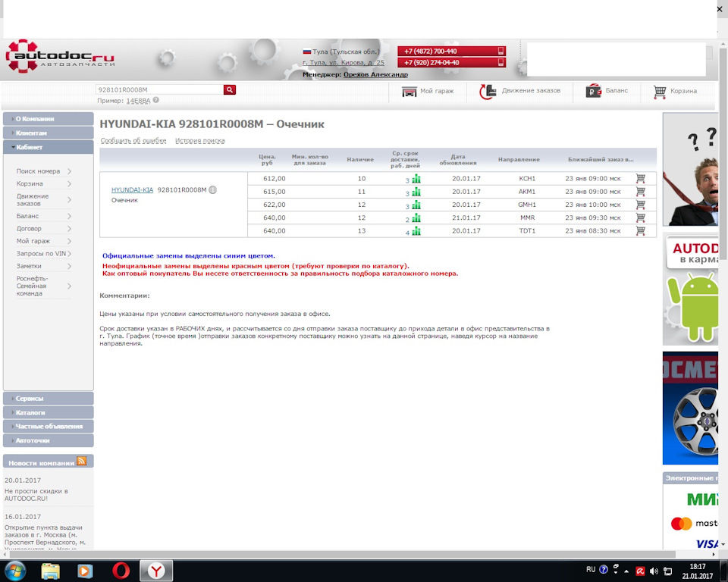Viewport: 728px width, 582px height.
Task: Open the company news RSS feed icon
Action: 81,461
